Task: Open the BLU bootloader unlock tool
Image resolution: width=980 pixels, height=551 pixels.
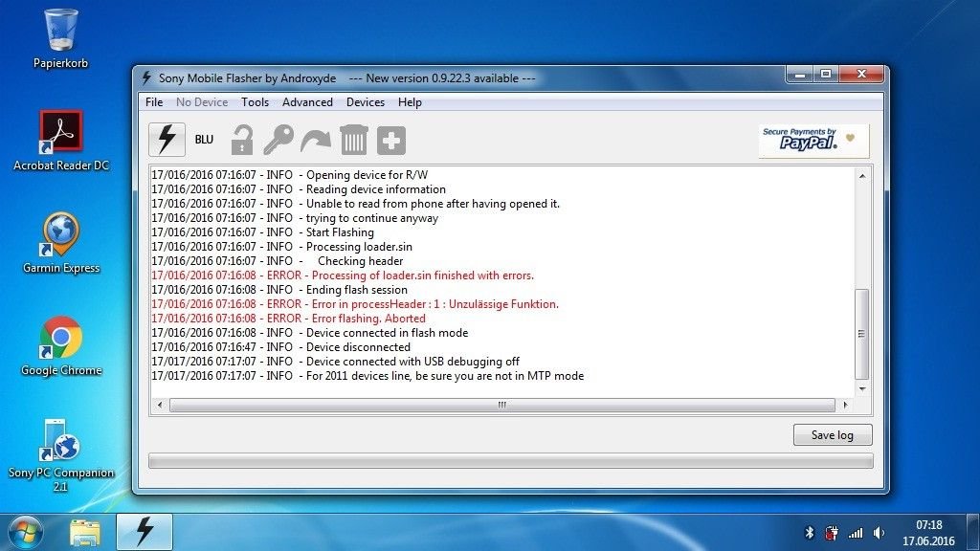Action: point(204,140)
